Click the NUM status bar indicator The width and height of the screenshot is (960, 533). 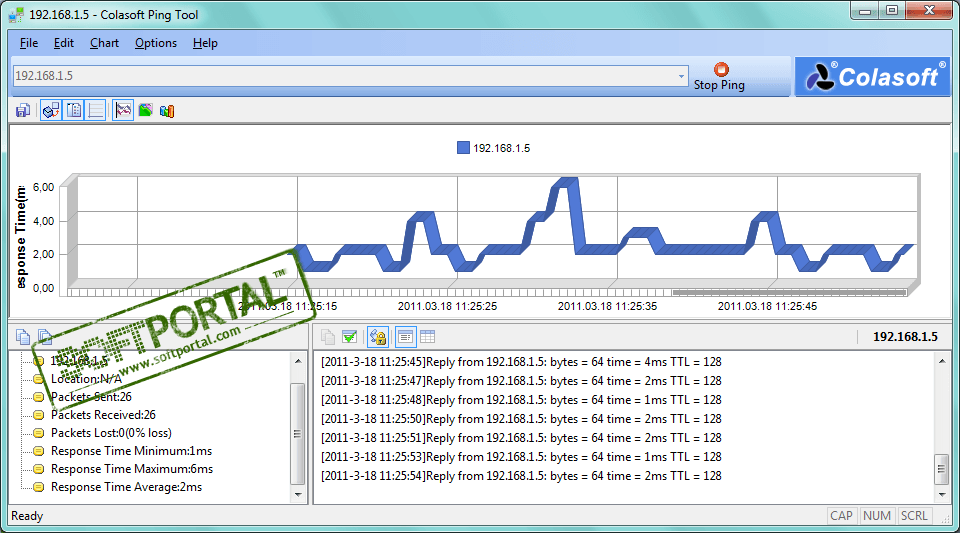point(877,516)
